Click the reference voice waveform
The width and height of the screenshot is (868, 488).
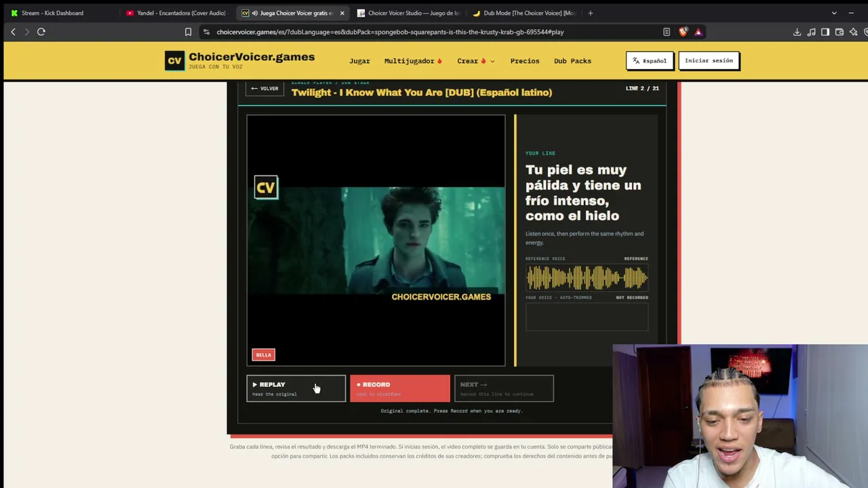pos(587,278)
